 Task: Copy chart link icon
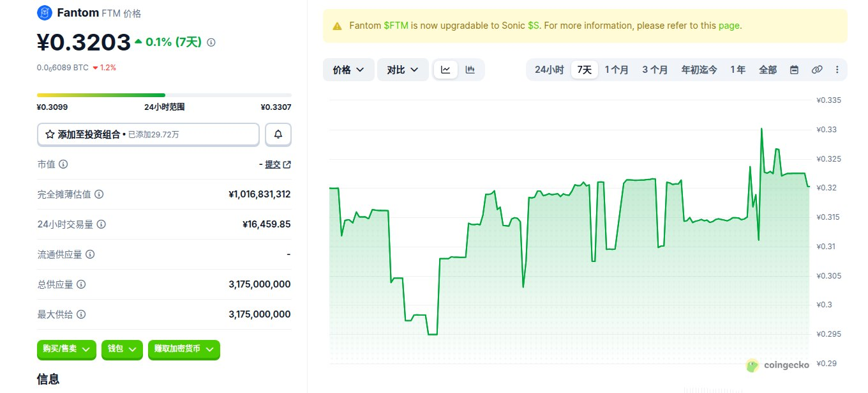click(x=816, y=70)
